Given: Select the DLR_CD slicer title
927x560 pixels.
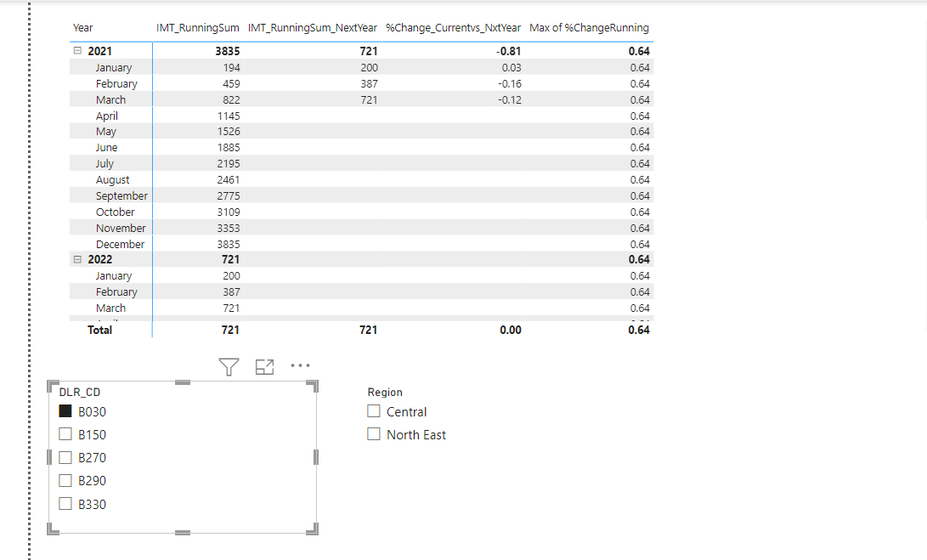Looking at the screenshot, I should click(80, 392).
